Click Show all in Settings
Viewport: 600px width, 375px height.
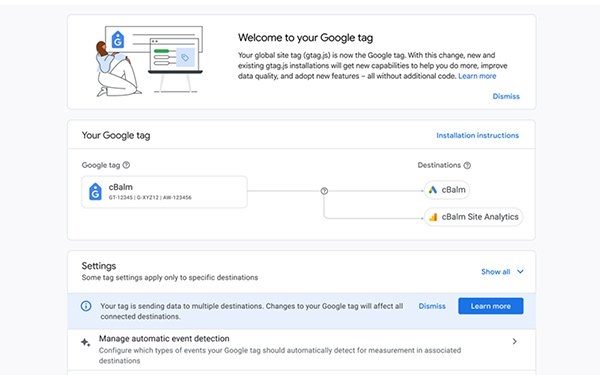point(496,272)
